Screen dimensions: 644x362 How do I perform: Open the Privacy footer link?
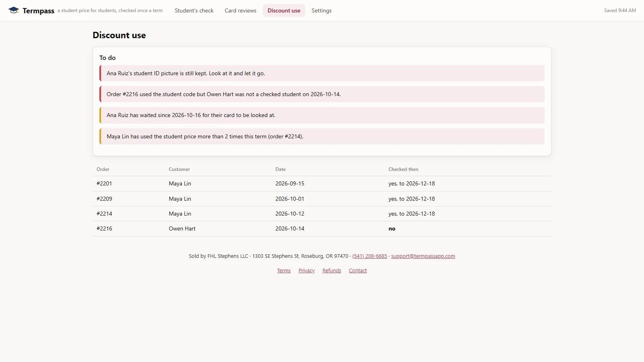coord(307,271)
